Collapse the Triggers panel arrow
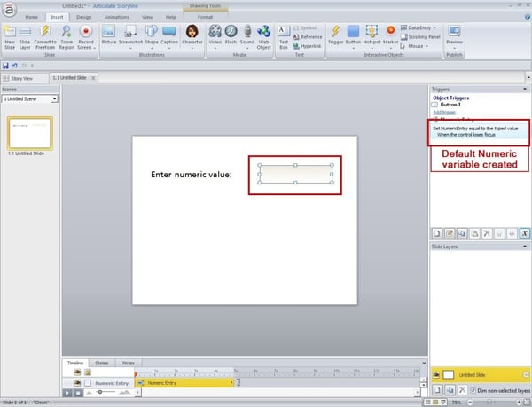Viewport: 532px width, 407px height. click(525, 89)
